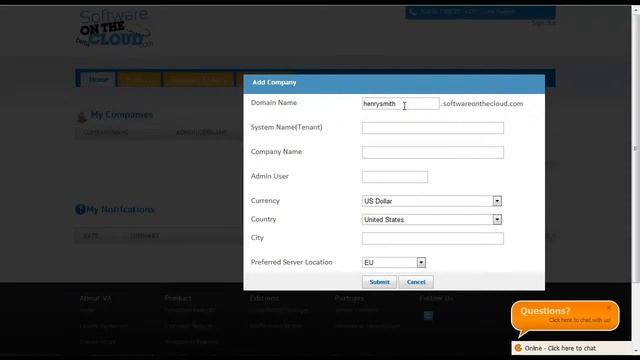Submit the Add Company form

(379, 282)
